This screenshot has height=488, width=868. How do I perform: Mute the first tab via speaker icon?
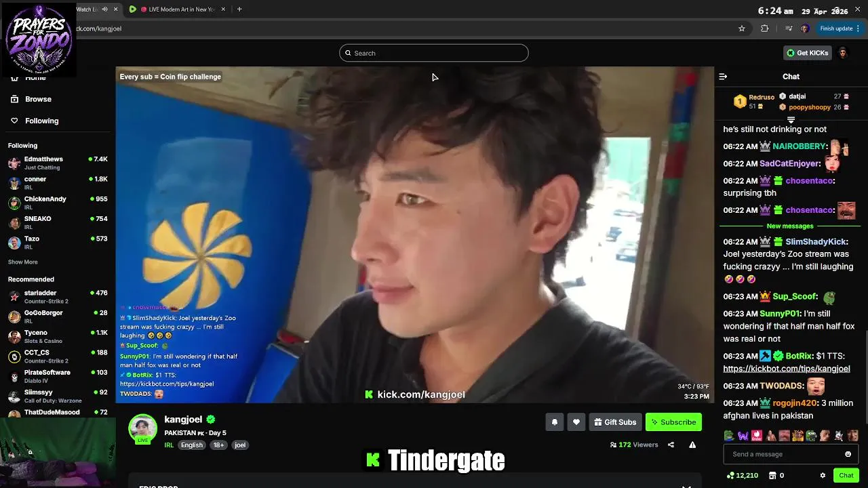[x=104, y=9]
